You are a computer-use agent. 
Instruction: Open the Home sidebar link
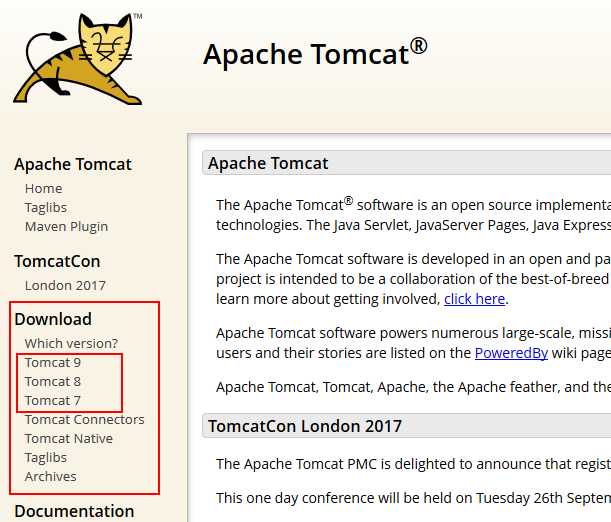[x=43, y=189]
